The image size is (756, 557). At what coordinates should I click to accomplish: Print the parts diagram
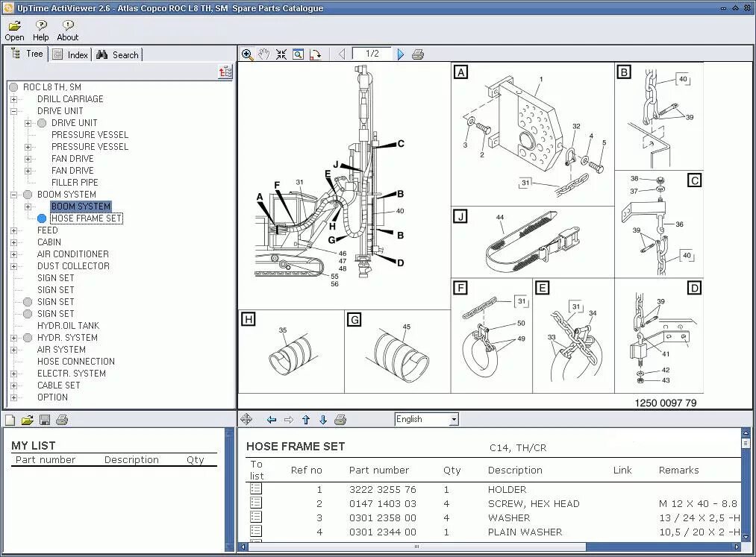click(x=418, y=54)
